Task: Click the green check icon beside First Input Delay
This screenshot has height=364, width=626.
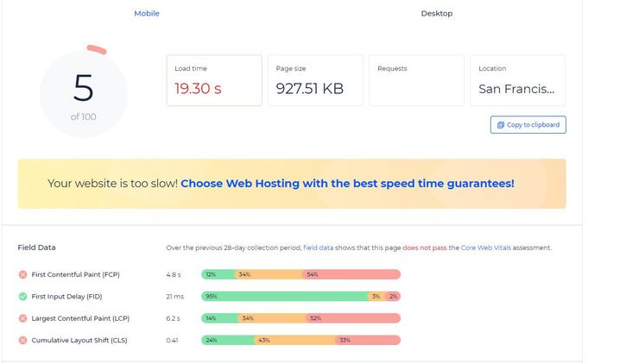Action: tap(22, 296)
